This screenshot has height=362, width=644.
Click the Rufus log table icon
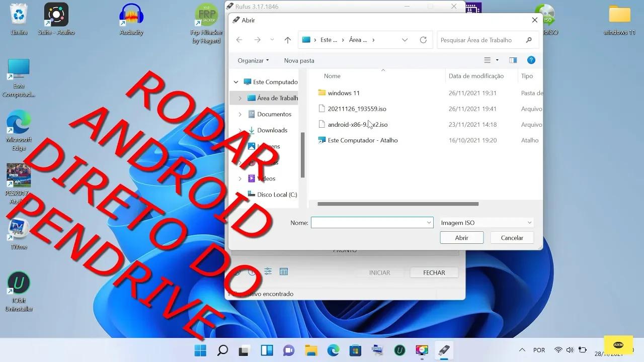pyautogui.click(x=284, y=271)
